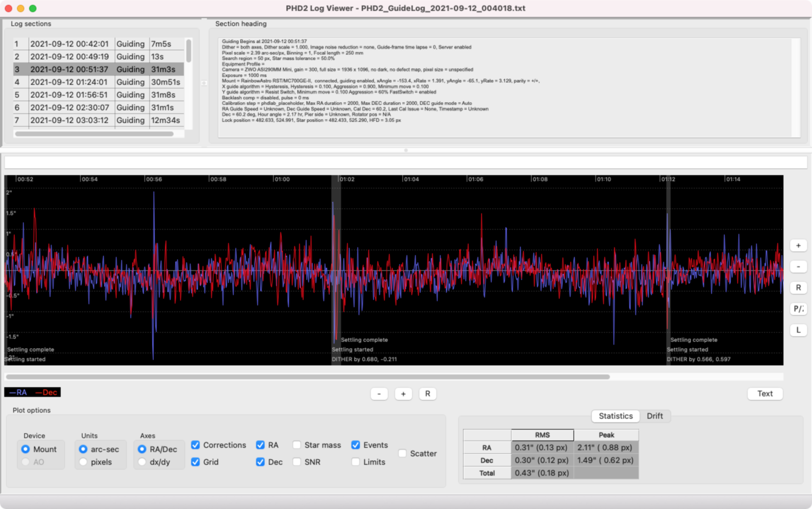Click the graph horizontal scrollbar
The height and width of the screenshot is (509, 812).
click(x=307, y=376)
